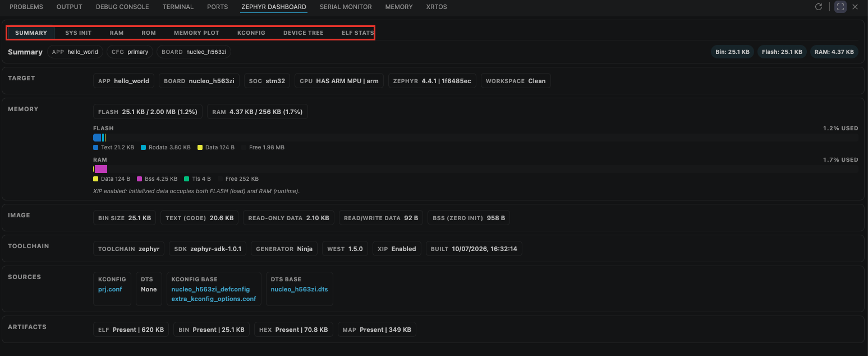Click the DTS None source box
The height and width of the screenshot is (356, 868).
[149, 289]
